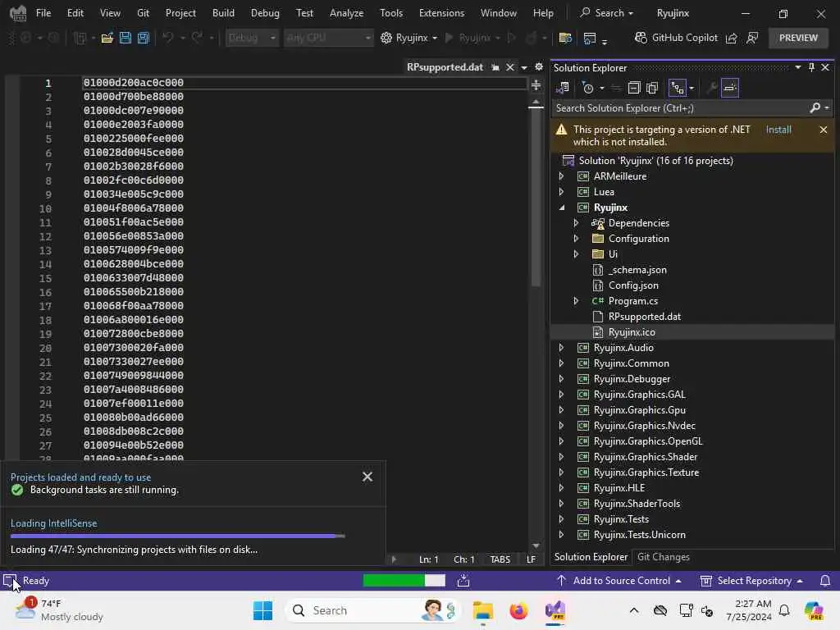840x630 pixels.
Task: Click the Ryujinx startup project gear icon
Action: point(386,38)
